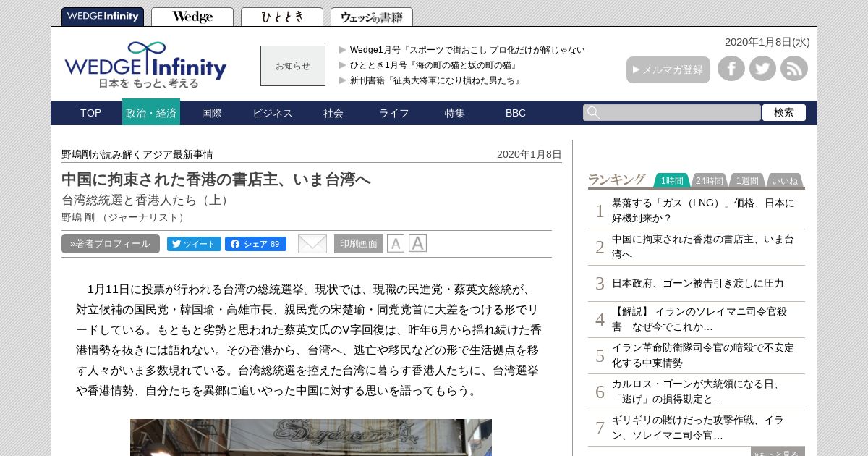Open the 著者プロフィール author profile button

111,244
